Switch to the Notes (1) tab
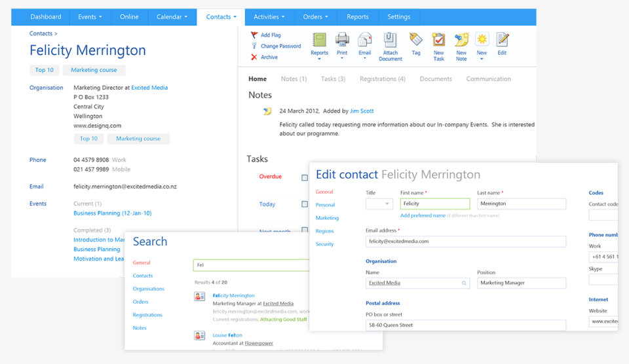The height and width of the screenshot is (364, 629). [294, 79]
